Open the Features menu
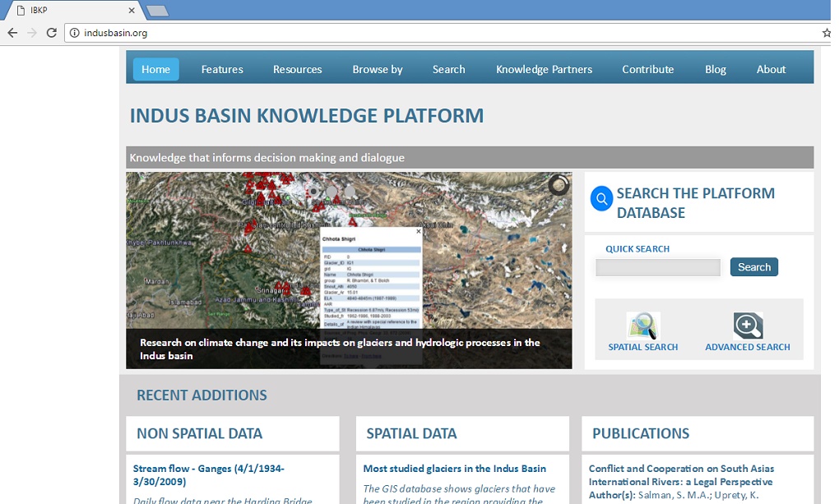Viewport: 839px width, 504px height. 222,69
